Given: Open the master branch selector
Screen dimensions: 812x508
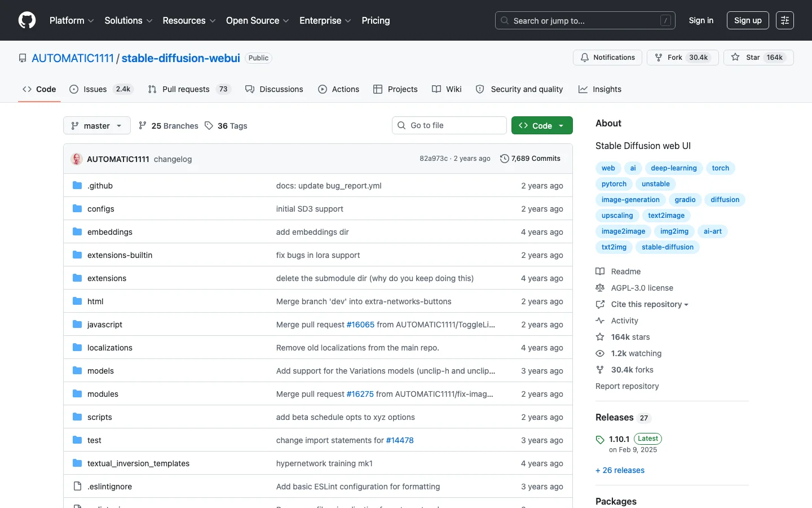Looking at the screenshot, I should [97, 125].
